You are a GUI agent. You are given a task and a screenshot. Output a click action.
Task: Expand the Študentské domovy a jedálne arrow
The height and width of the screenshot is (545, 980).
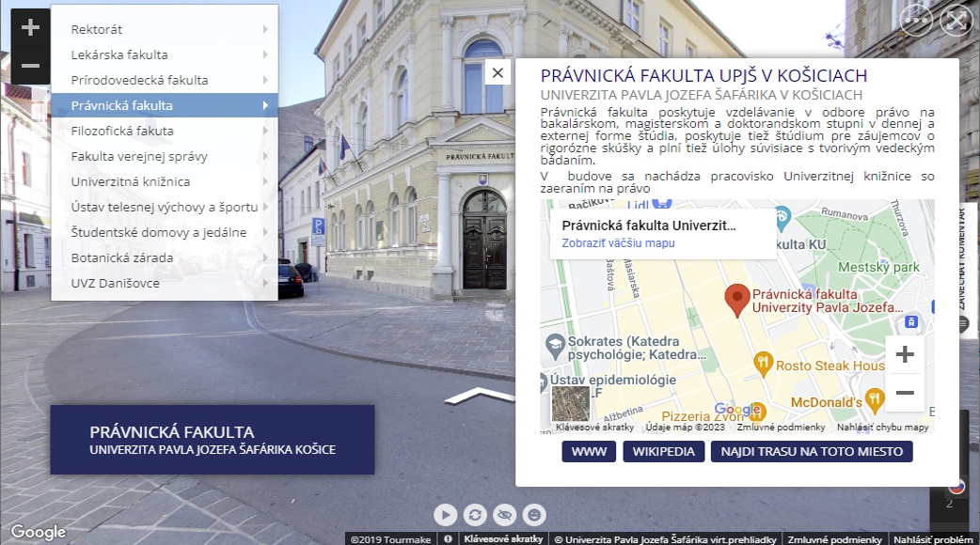pyautogui.click(x=265, y=232)
